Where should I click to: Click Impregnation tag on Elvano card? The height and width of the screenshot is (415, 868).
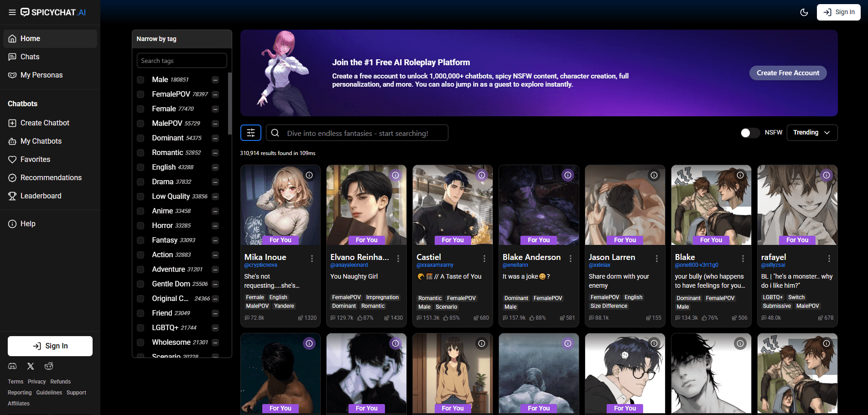(382, 297)
